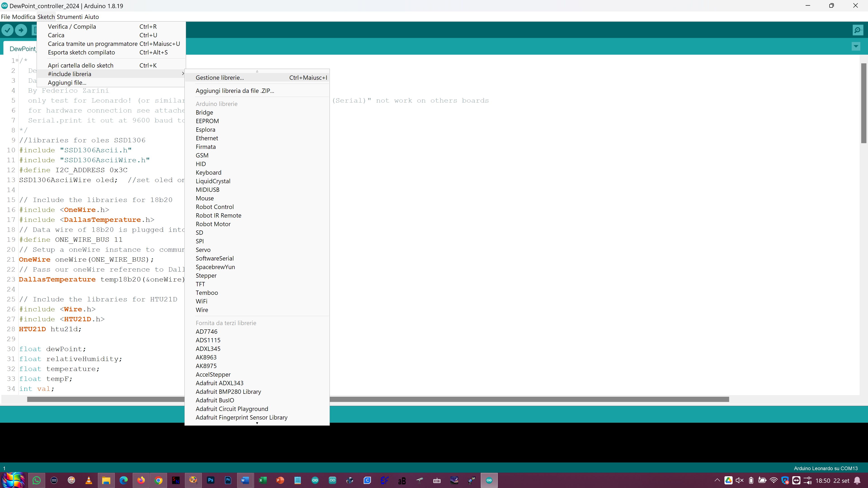868x488 pixels.
Task: Choose Gestione librerie menu entry
Action: click(x=220, y=77)
